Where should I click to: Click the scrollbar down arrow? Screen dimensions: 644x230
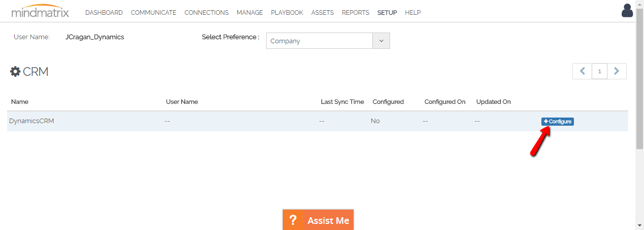640,225
